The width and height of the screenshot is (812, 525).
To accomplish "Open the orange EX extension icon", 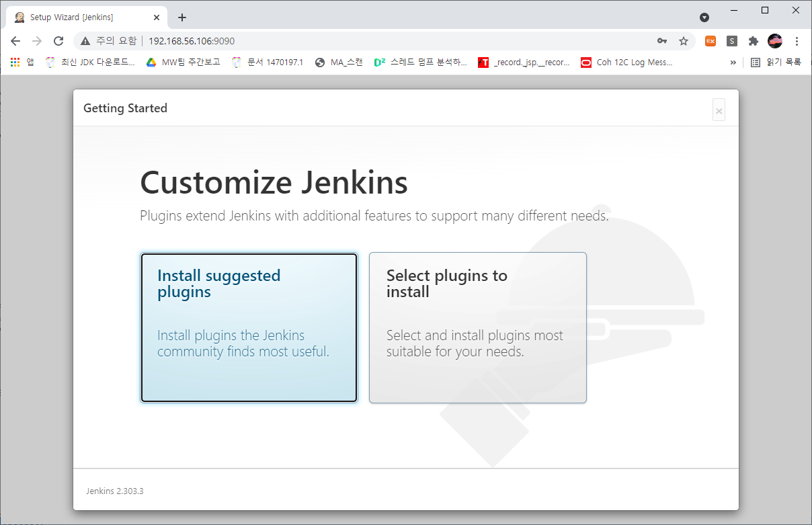I will pos(710,41).
